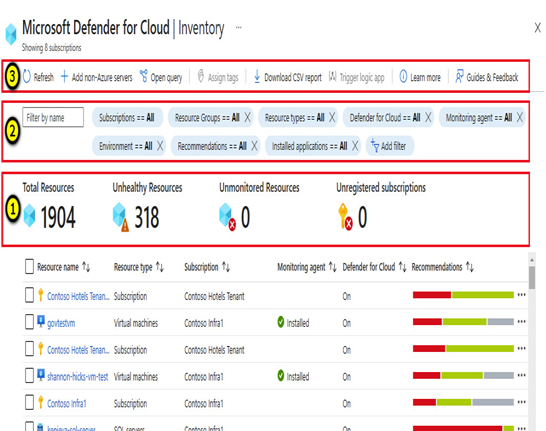Click the Refresh icon in toolbar
This screenshot has width=546, height=431.
coord(27,76)
